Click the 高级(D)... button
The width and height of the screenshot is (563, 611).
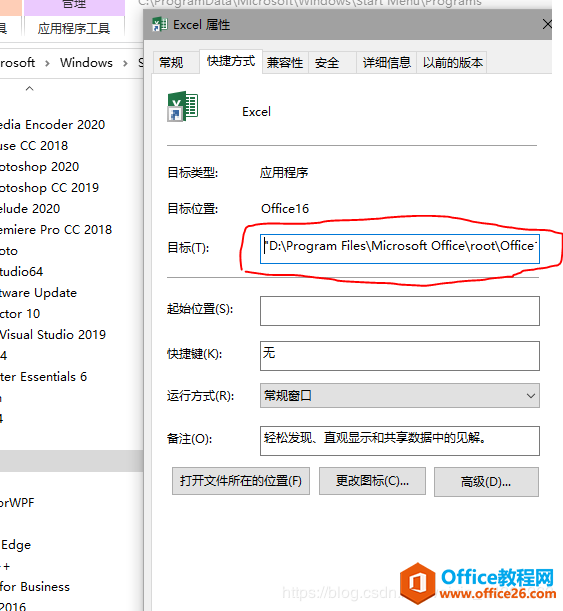(486, 482)
